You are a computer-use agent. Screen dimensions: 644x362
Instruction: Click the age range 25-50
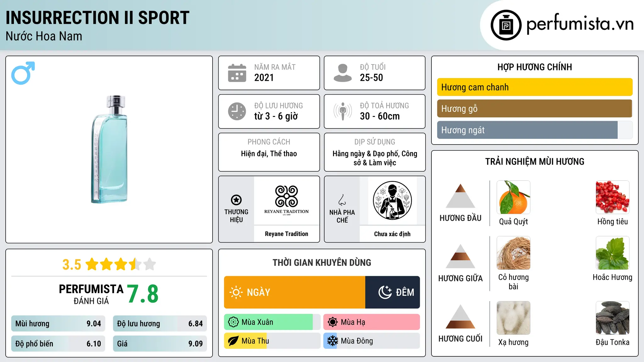[x=371, y=78]
